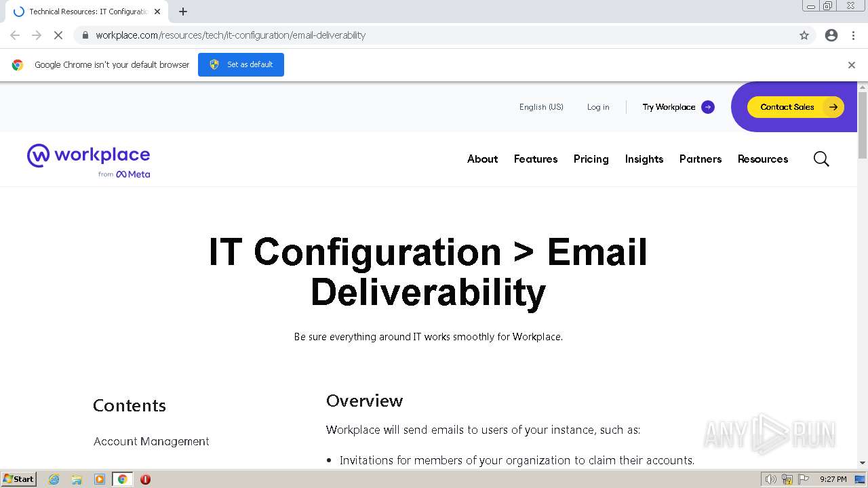Launch Internet Explorer from taskbar

pos(54,479)
